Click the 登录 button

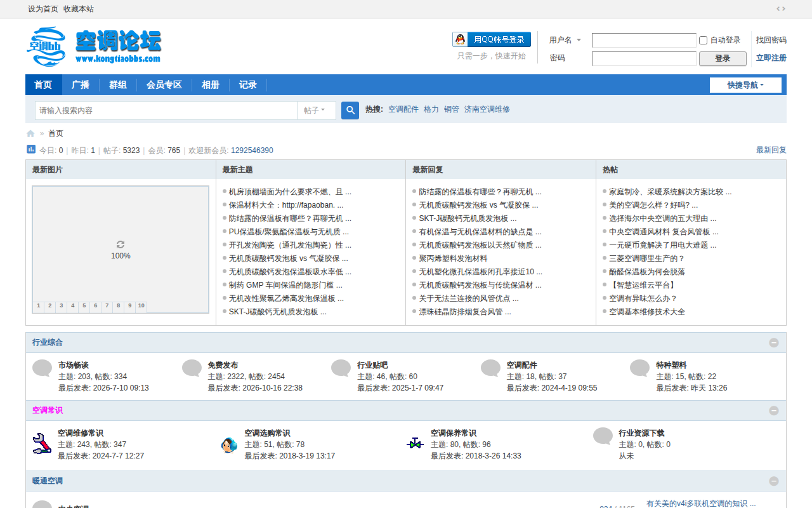[x=723, y=58]
